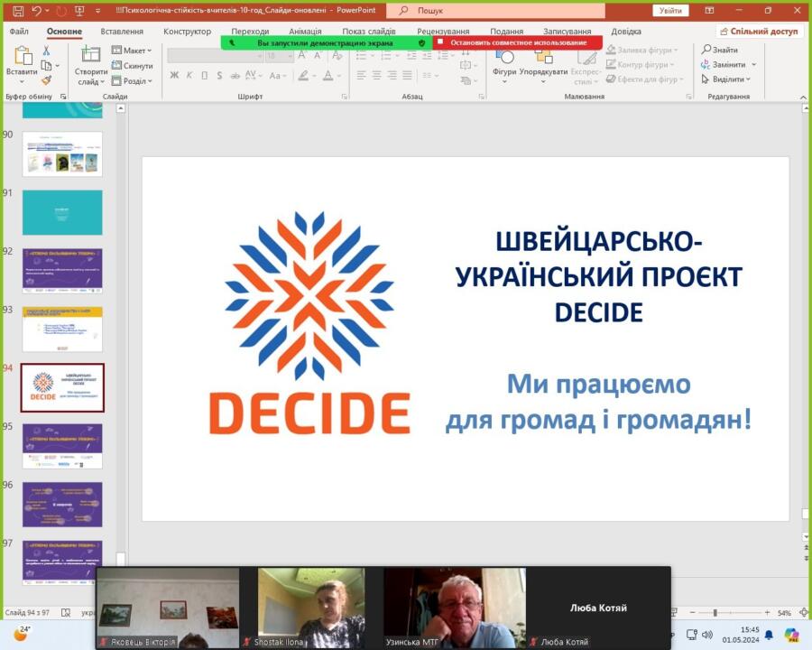Reset slide layout with Скинути
The width and height of the screenshot is (812, 650).
pyautogui.click(x=132, y=65)
